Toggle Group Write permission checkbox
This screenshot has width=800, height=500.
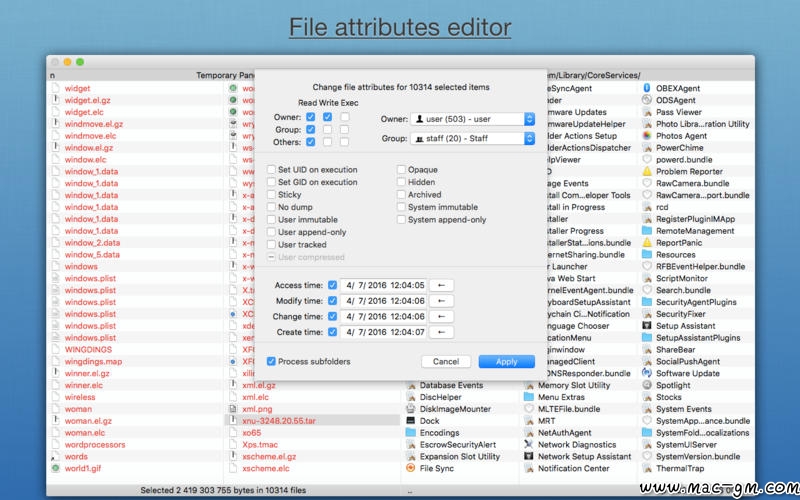point(328,130)
